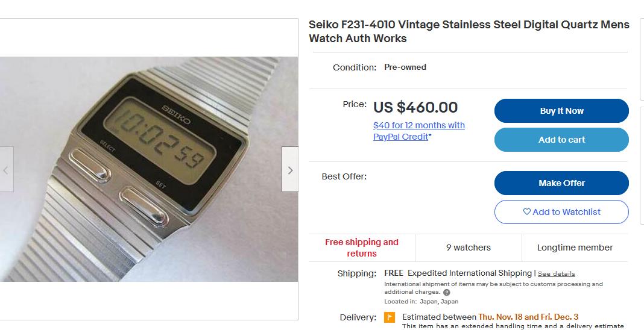Add the watch to cart
The width and height of the screenshot is (644, 330).
click(x=561, y=140)
